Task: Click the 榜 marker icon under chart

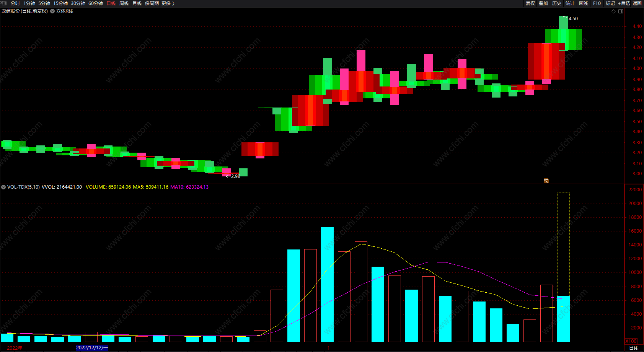Action: point(546,181)
